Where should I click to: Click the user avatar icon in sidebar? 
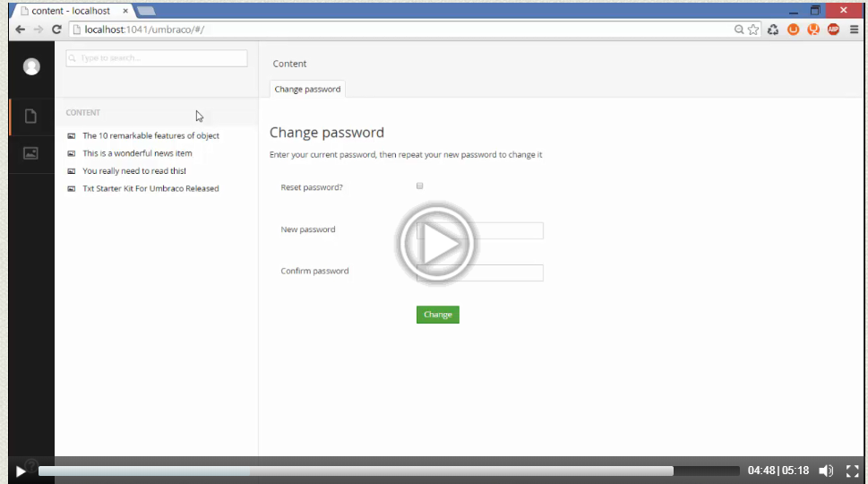pos(31,66)
